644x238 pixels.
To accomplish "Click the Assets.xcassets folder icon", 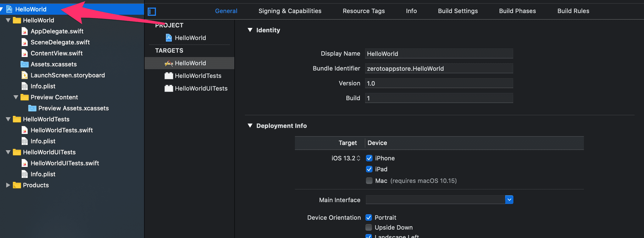I will pyautogui.click(x=25, y=64).
